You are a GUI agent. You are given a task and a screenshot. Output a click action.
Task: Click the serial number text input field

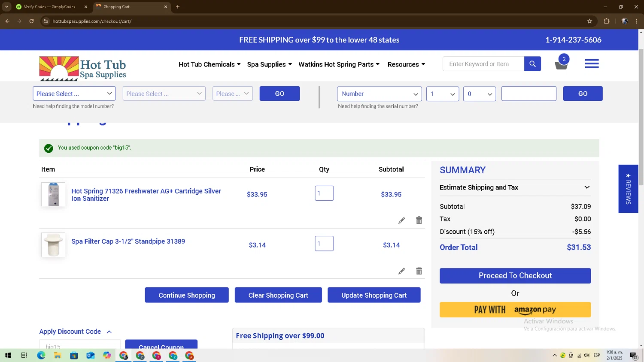529,94
